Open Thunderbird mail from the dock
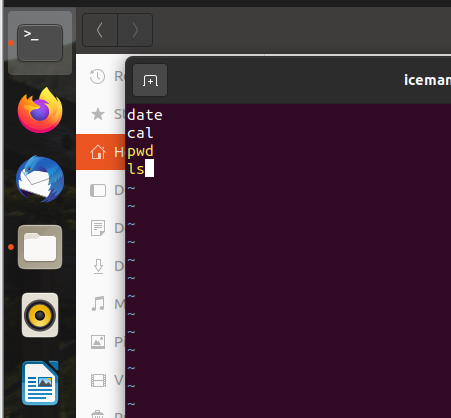This screenshot has height=418, width=451. pos(40,179)
